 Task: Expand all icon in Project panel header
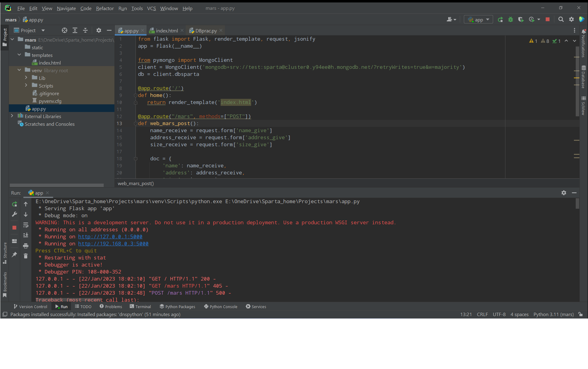pyautogui.click(x=75, y=30)
